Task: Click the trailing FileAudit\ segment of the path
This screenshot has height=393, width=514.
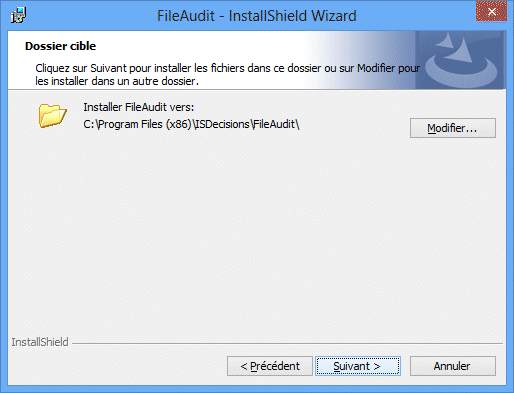Action: pos(276,124)
